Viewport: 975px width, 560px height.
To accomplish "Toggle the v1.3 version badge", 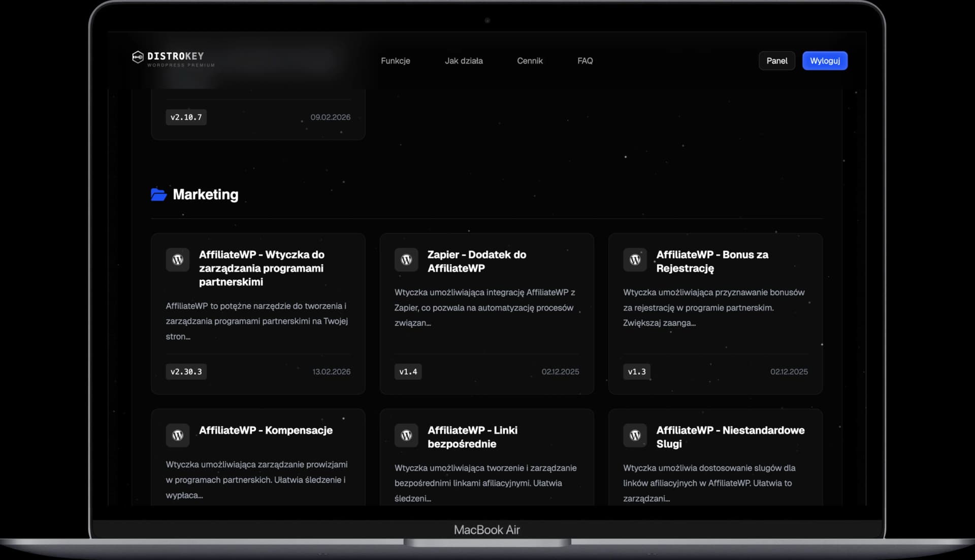I will coord(636,371).
